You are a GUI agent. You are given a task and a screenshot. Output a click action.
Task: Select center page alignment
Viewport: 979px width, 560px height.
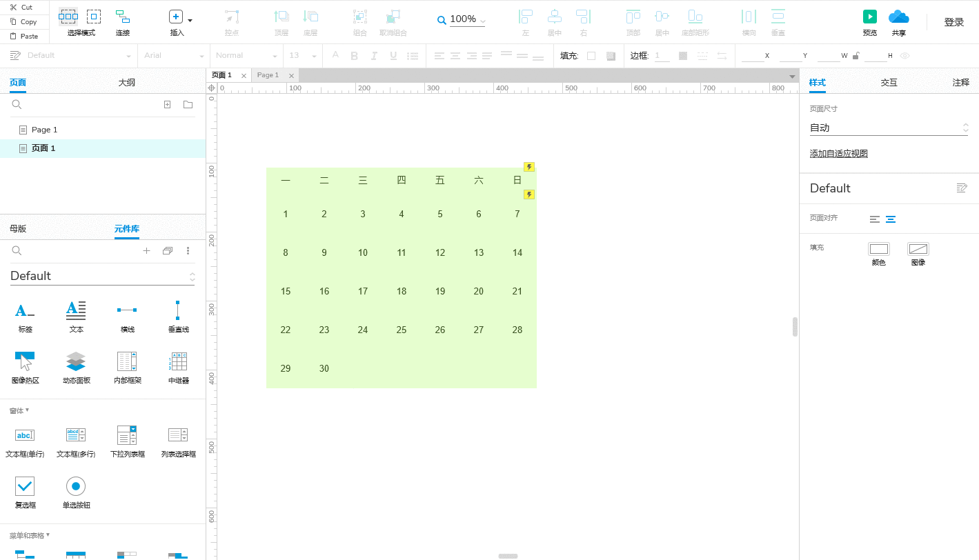pos(891,219)
